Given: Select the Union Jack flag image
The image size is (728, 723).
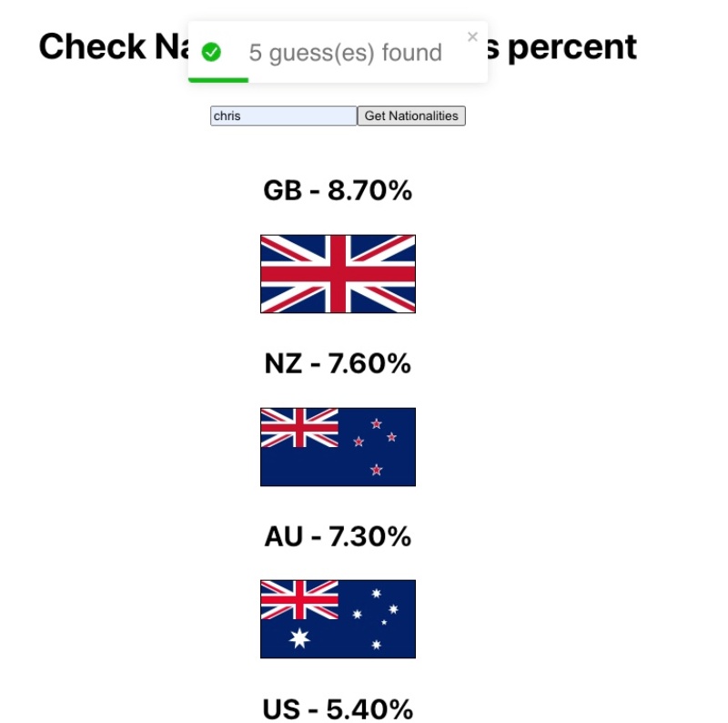Looking at the screenshot, I should click(338, 274).
